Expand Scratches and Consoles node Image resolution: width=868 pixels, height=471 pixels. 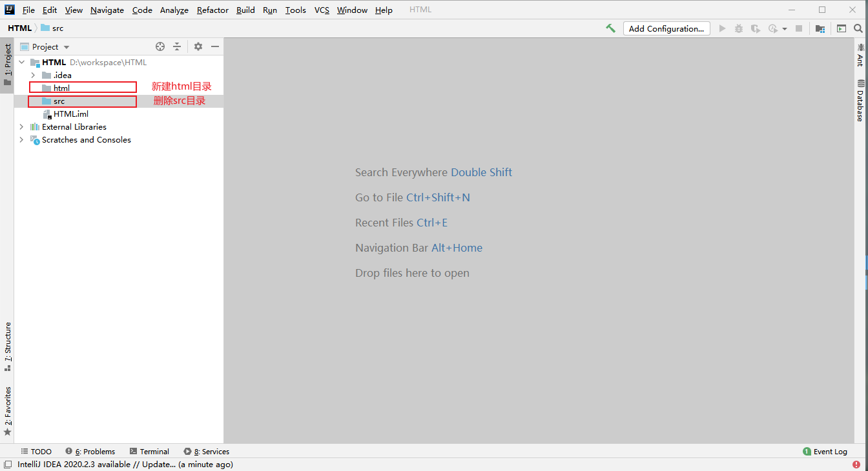(x=21, y=140)
